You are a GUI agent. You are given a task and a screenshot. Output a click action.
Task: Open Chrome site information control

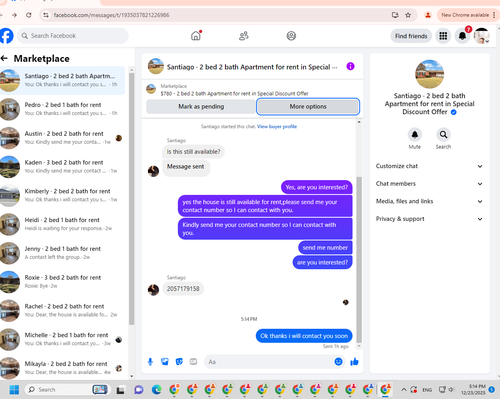tap(46, 15)
